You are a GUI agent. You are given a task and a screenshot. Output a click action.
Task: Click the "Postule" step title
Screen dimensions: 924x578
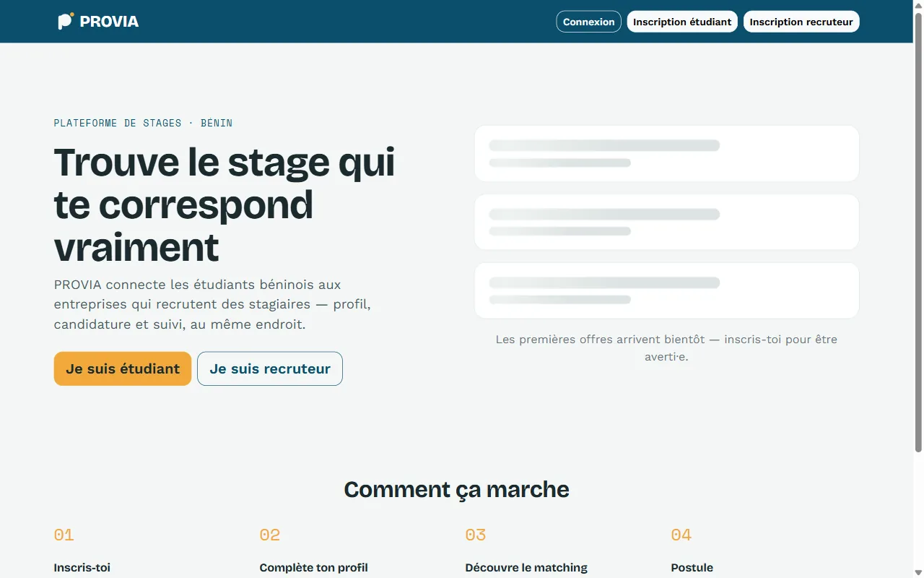[x=692, y=567]
